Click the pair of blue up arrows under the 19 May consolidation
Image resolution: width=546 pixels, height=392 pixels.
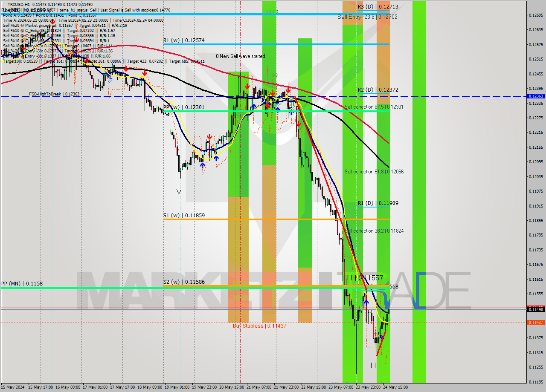pyautogui.click(x=209, y=162)
